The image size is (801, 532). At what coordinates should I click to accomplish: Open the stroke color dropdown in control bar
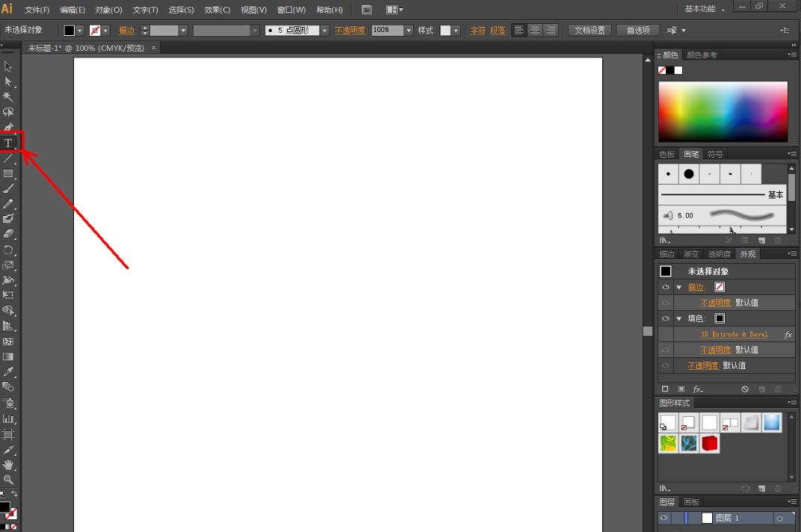106,31
